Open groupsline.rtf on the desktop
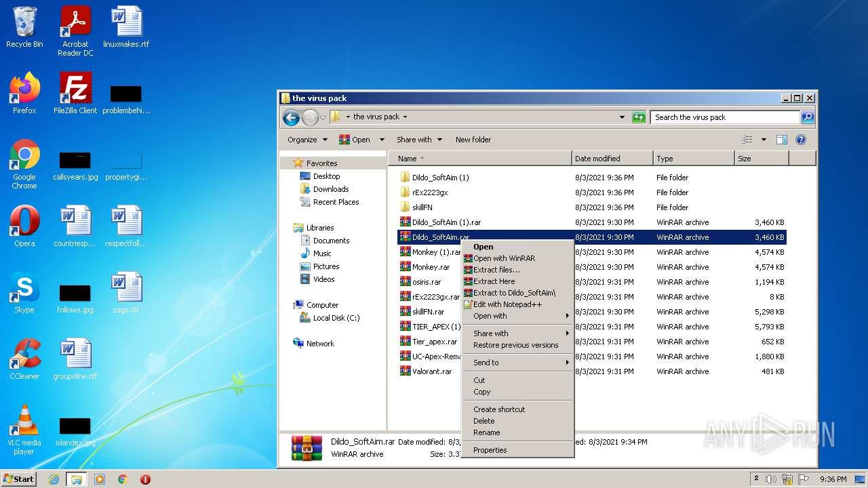Viewport: 868px width, 488px height. coord(75,359)
